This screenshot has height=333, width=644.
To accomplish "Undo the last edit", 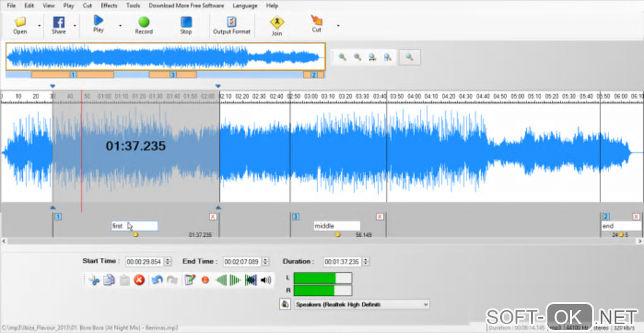I will (157, 281).
